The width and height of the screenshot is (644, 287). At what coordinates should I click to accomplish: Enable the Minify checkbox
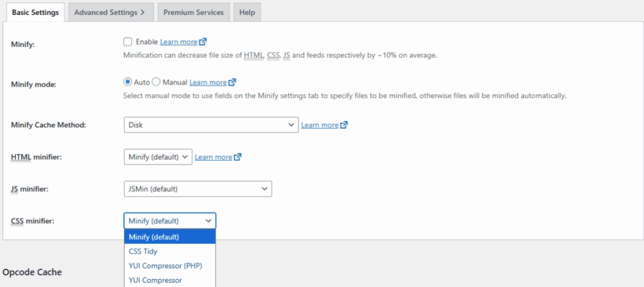(128, 42)
